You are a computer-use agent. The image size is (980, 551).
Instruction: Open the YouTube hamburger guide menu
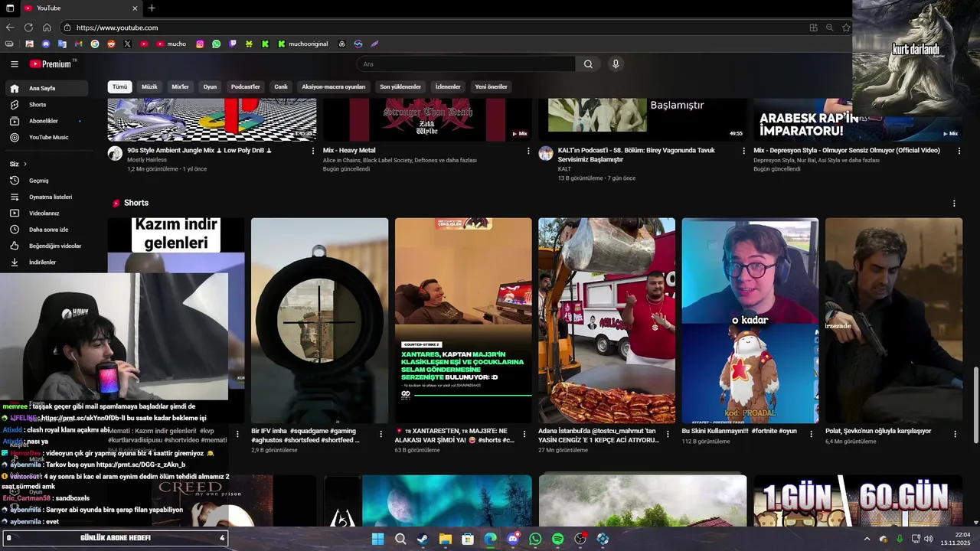click(x=14, y=64)
